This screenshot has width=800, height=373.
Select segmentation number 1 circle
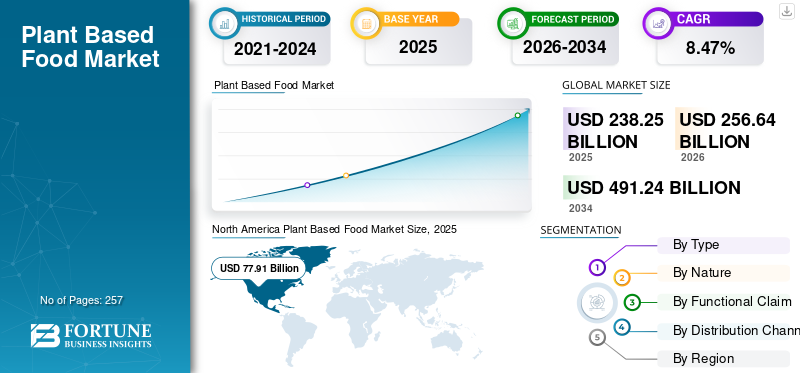pyautogui.click(x=597, y=267)
